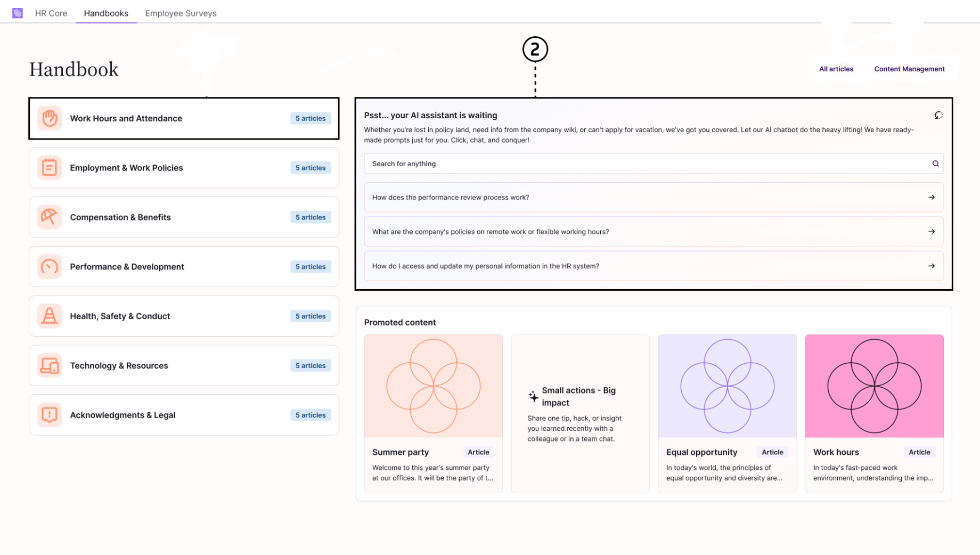
Task: Select the update personal information prompt
Action: (654, 266)
